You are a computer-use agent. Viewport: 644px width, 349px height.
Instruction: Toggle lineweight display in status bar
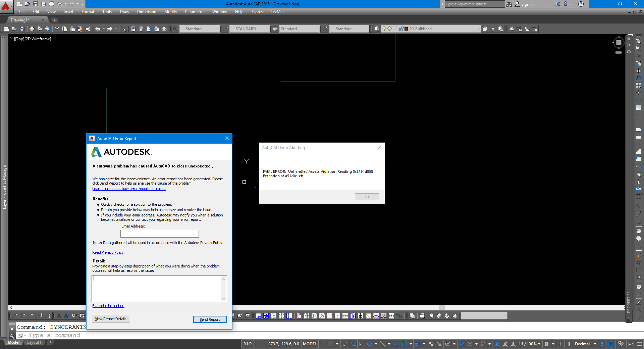pos(418,344)
